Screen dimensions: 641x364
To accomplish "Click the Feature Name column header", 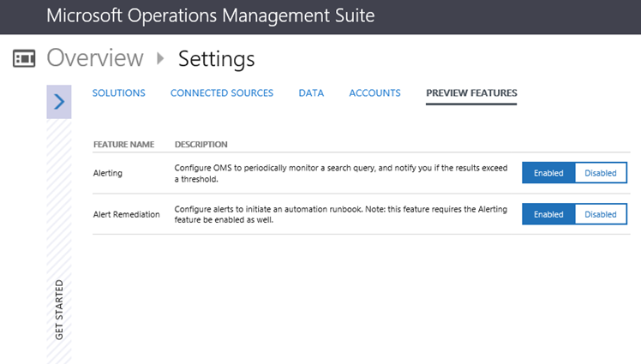I will click(123, 144).
